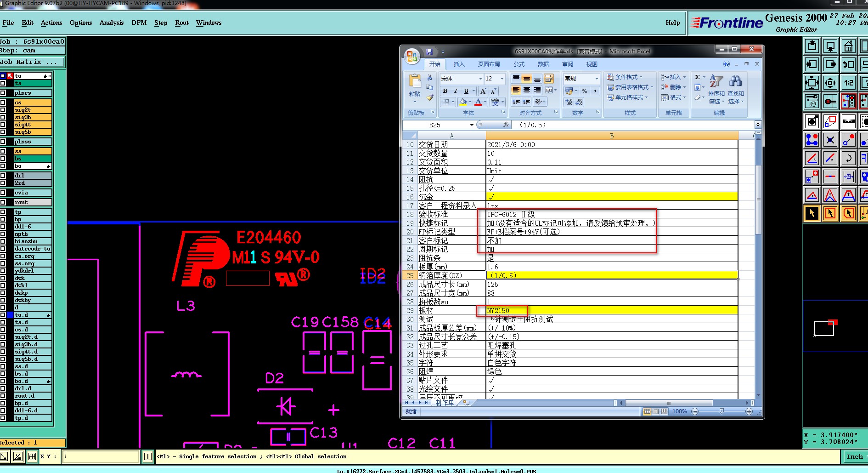Open the tools and pencil settings icon
Viewport: 868px width, 473px height.
point(812,101)
